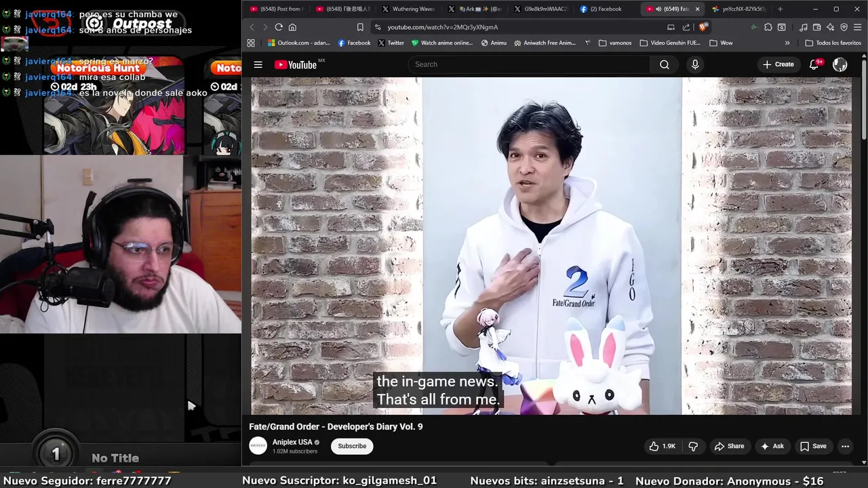Open the Todos los favoritos folder
868x488 pixels.
[833, 43]
